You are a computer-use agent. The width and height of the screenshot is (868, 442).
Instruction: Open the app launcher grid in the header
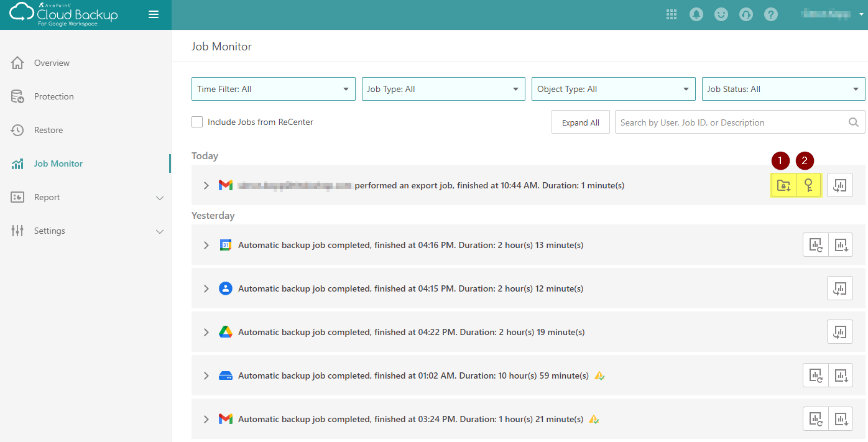(x=672, y=14)
